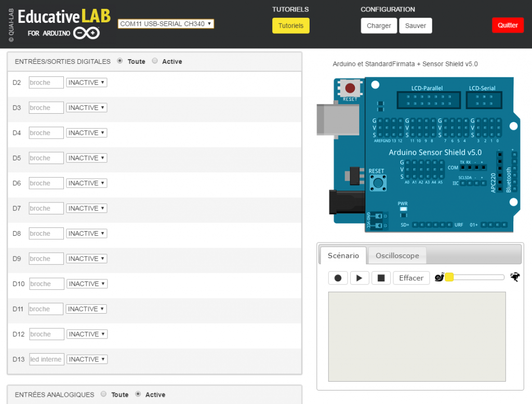532x404 pixels.
Task: Open the D2 INACTIVE mode dropdown
Action: point(87,82)
